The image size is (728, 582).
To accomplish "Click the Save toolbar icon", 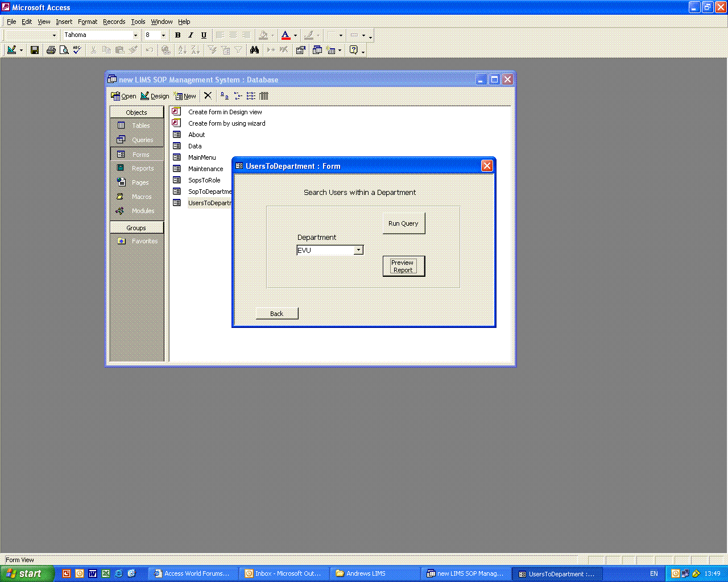I will click(35, 50).
